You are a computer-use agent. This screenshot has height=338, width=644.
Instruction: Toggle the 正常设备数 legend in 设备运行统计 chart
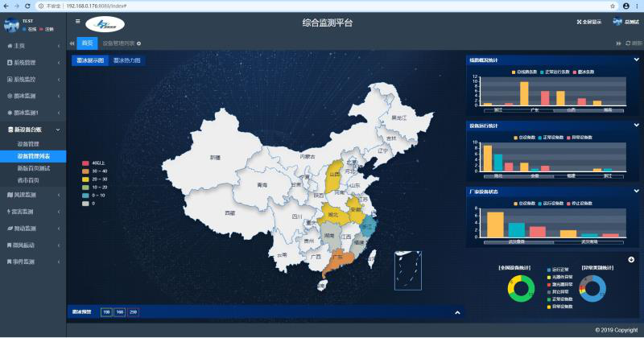553,138
